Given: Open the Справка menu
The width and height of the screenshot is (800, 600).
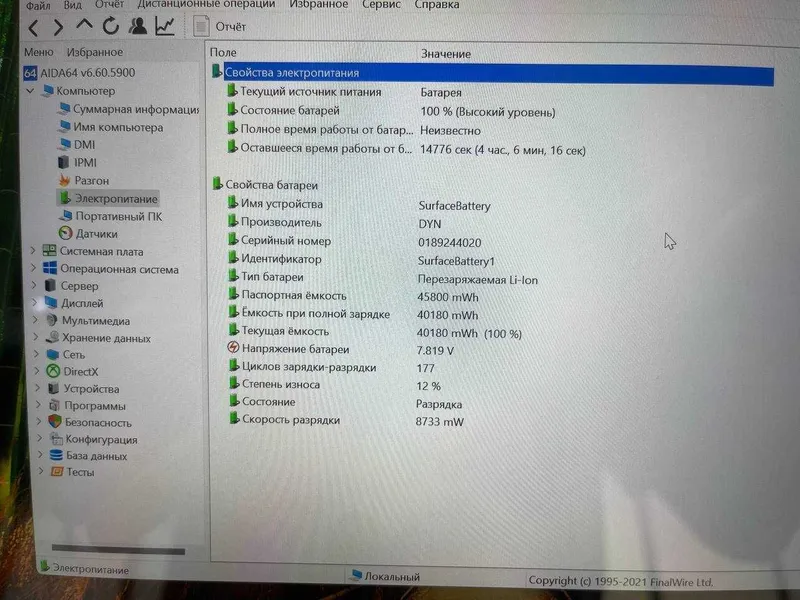Looking at the screenshot, I should pos(437,5).
